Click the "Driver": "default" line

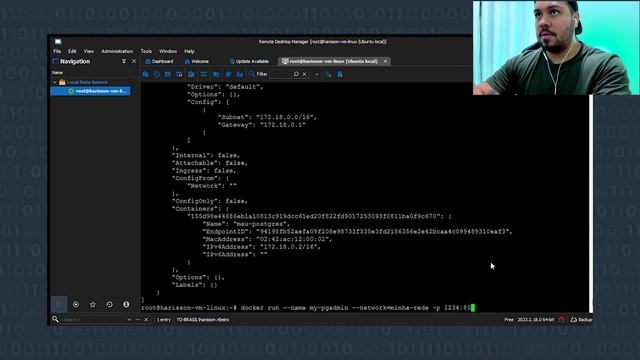tap(225, 87)
